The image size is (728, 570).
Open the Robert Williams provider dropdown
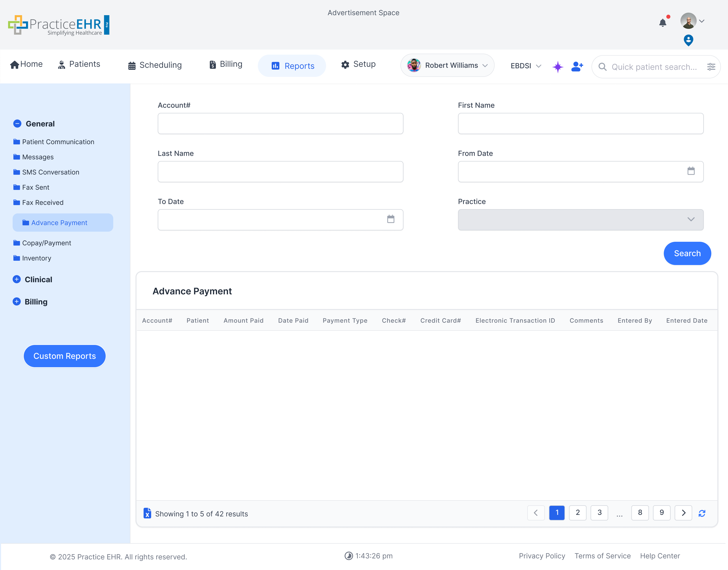[447, 65]
